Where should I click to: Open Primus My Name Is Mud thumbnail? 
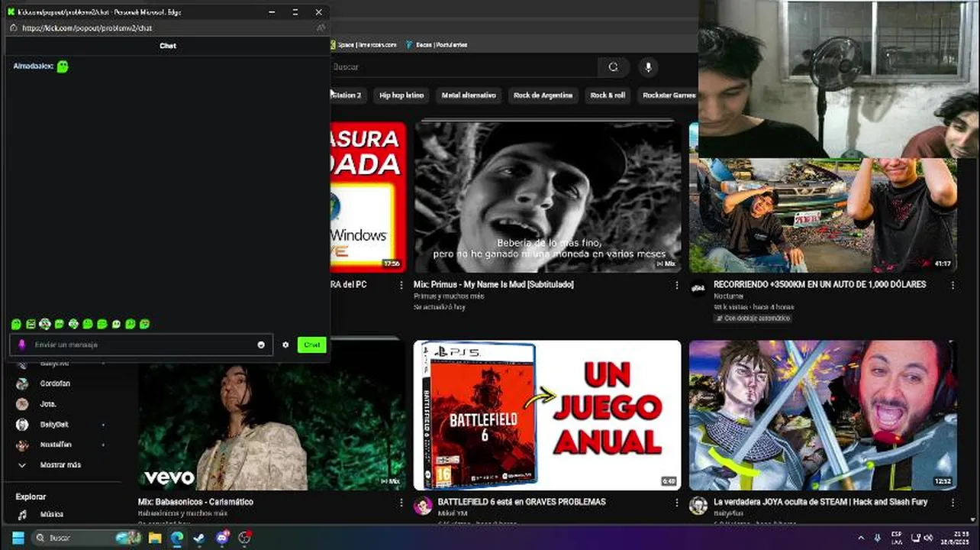pos(547,197)
